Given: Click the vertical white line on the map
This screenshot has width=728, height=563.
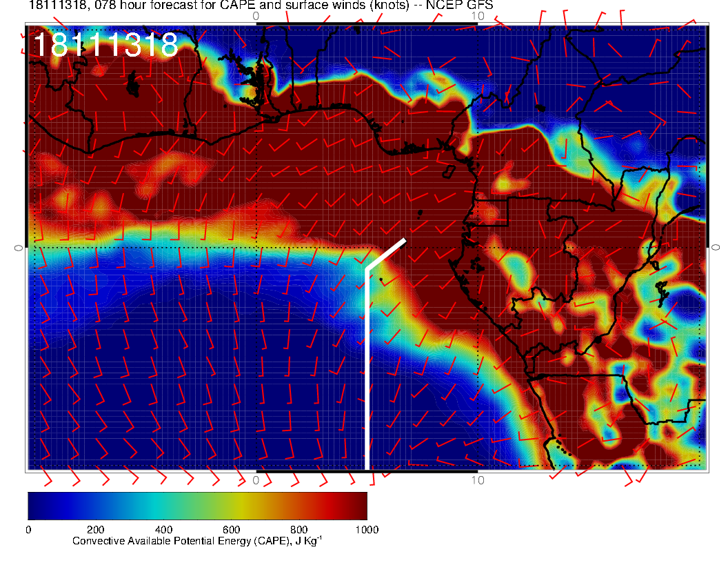Looking at the screenshot, I should point(367,373).
